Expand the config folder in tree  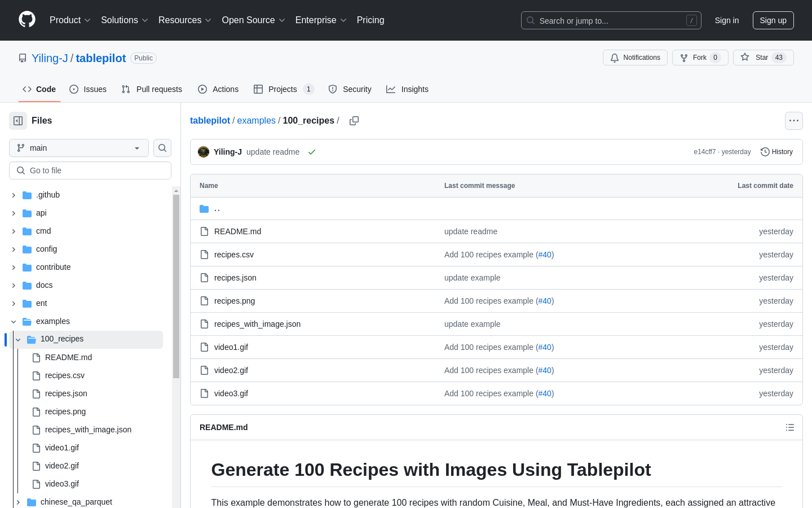pyautogui.click(x=14, y=249)
